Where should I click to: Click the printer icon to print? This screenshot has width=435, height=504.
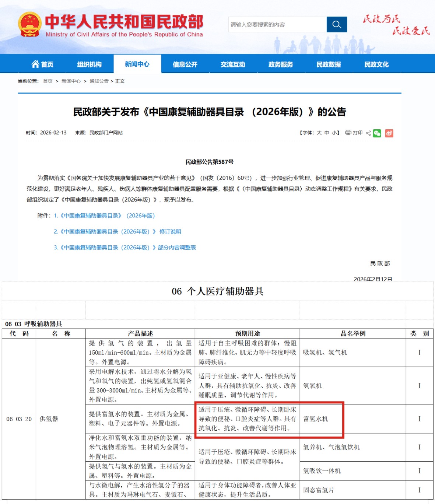348,133
